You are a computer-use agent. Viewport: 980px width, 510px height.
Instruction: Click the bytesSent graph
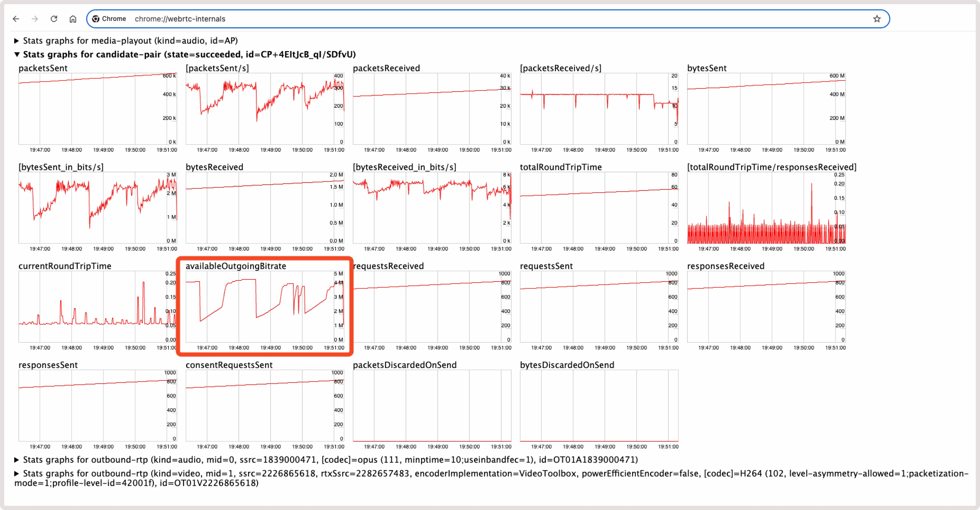coord(766,109)
